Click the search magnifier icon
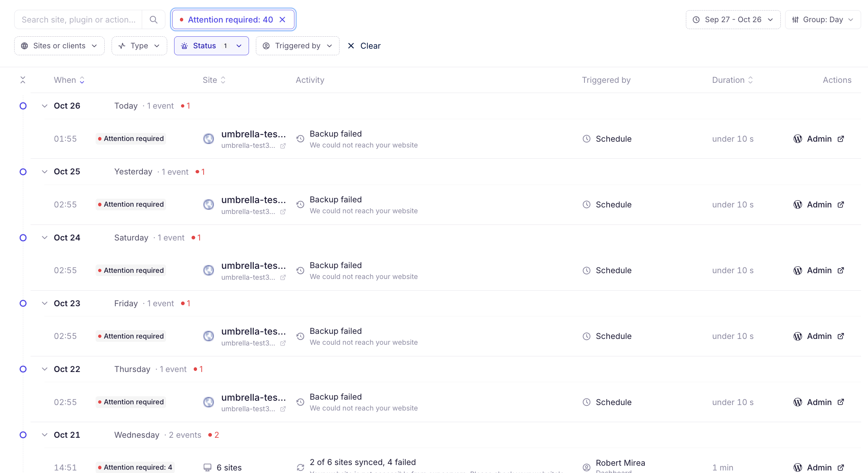The height and width of the screenshot is (473, 868). 153,20
